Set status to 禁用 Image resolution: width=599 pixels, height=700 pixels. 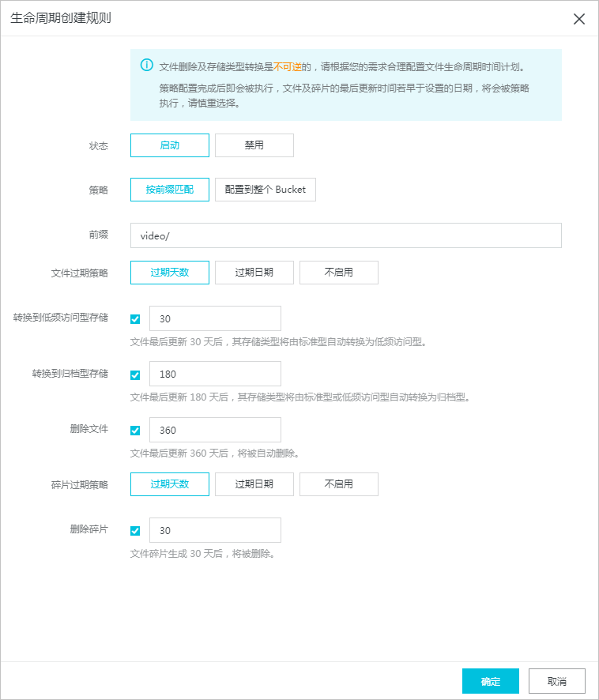(254, 145)
